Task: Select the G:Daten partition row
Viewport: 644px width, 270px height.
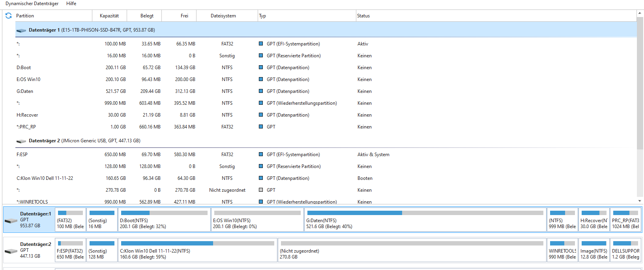Action: click(x=326, y=91)
